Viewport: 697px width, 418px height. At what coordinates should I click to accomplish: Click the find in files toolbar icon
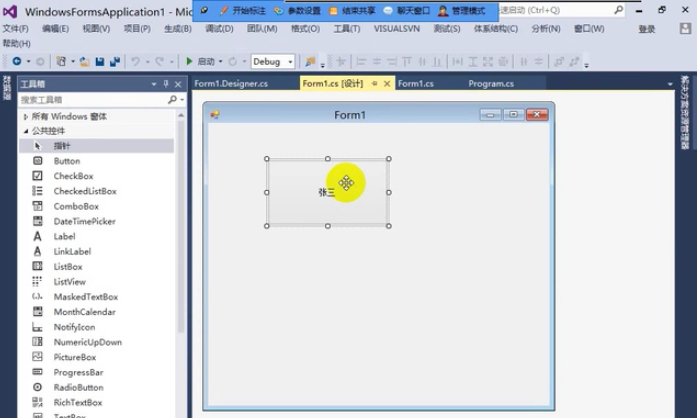coord(310,61)
